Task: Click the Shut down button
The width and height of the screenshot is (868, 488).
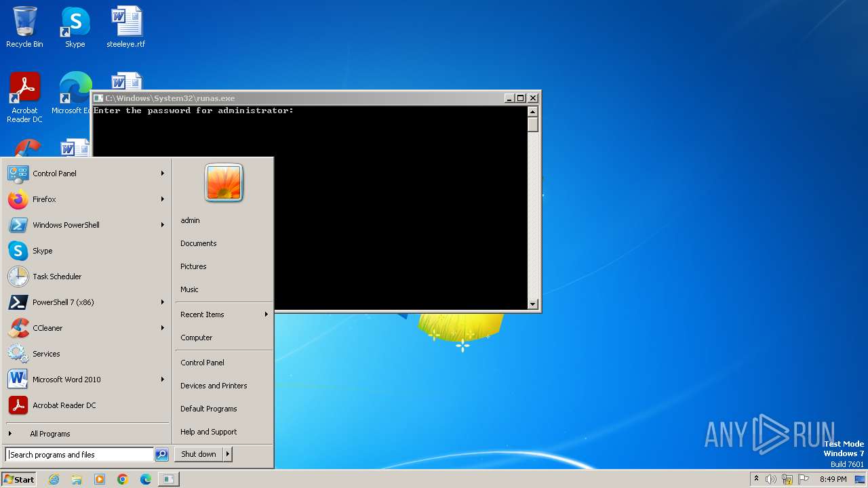Action: 199,454
